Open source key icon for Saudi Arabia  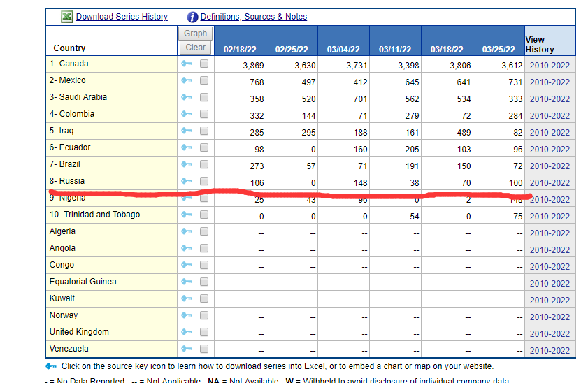187,97
